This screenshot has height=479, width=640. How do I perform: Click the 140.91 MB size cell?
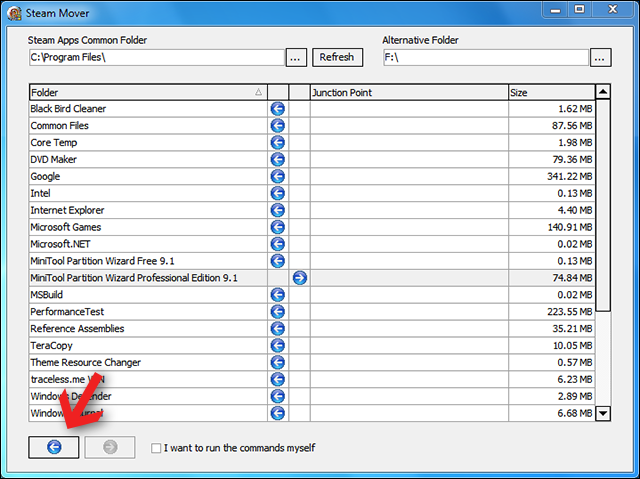(x=552, y=227)
